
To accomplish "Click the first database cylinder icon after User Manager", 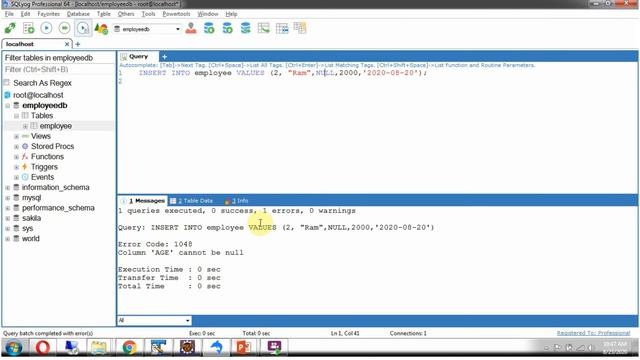I will coord(209,28).
